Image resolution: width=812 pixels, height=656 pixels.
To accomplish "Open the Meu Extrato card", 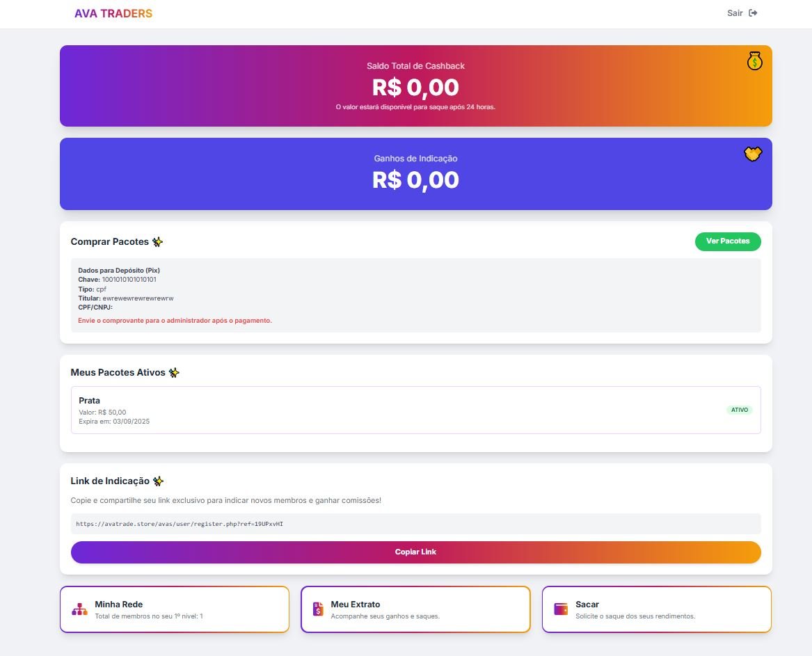I will coord(415,609).
